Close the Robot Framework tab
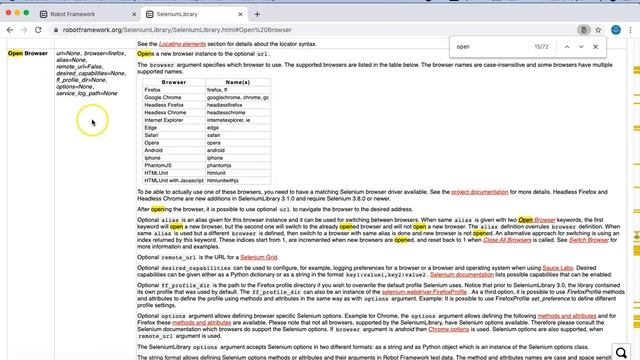Image resolution: width=640 pixels, height=360 pixels. pyautogui.click(x=134, y=14)
